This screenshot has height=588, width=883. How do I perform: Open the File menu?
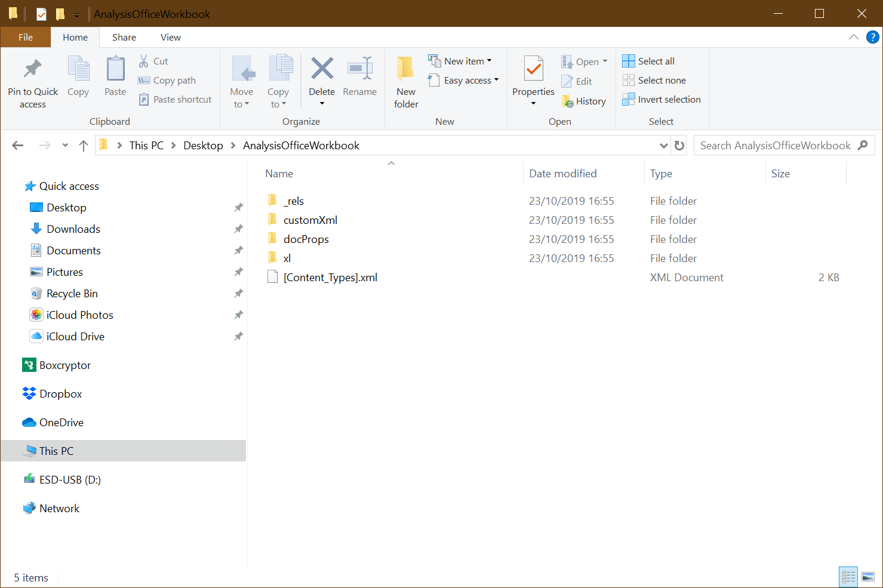click(25, 37)
